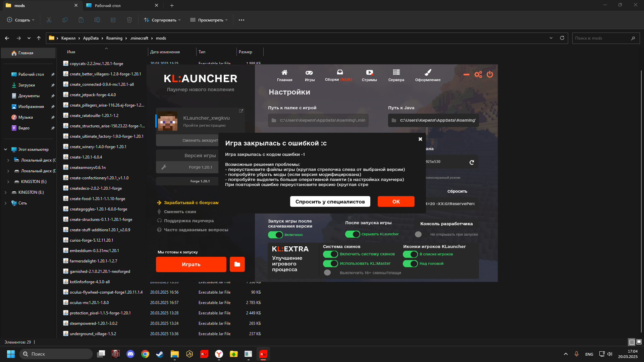Click the OK button in error dialog
Viewport: 644px width, 362px height.
click(x=396, y=201)
